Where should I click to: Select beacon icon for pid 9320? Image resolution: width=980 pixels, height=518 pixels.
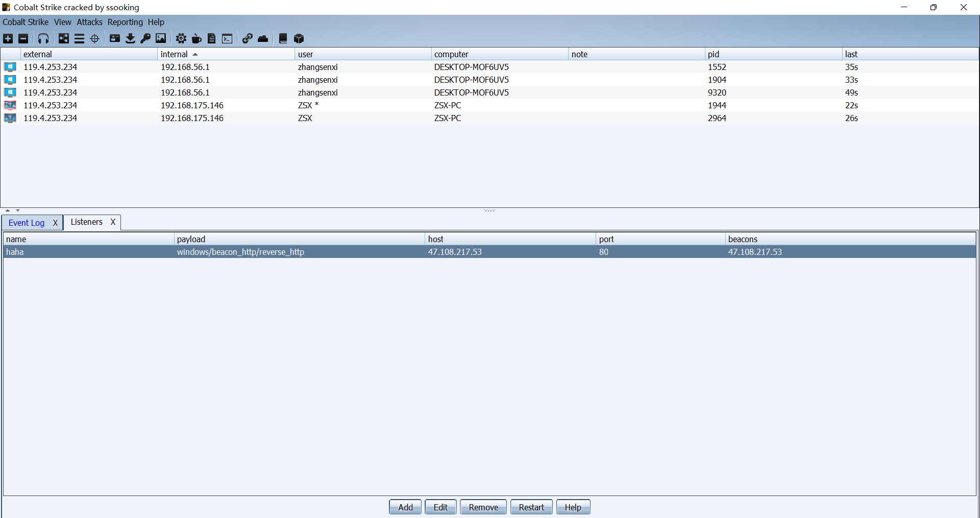coord(10,92)
